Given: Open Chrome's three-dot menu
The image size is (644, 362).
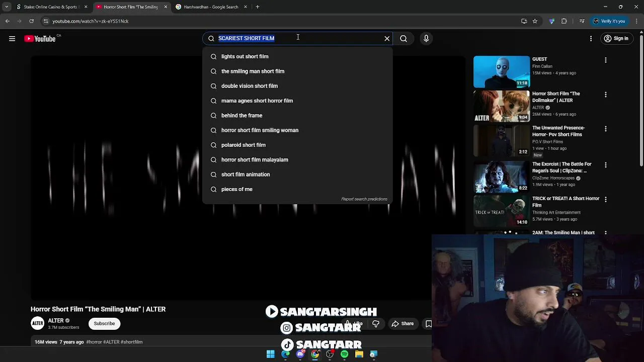Looking at the screenshot, I should click(637, 21).
